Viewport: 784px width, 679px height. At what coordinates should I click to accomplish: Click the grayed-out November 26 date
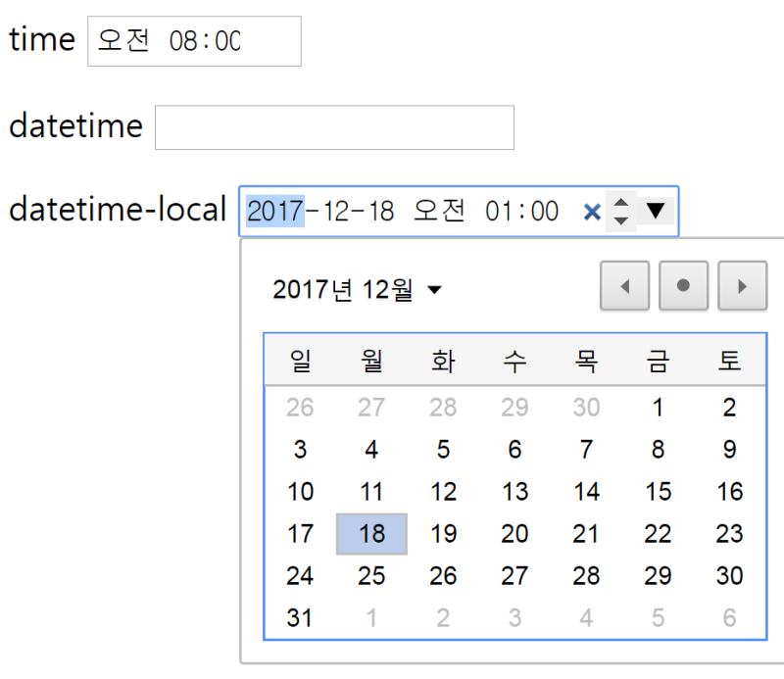[300, 408]
